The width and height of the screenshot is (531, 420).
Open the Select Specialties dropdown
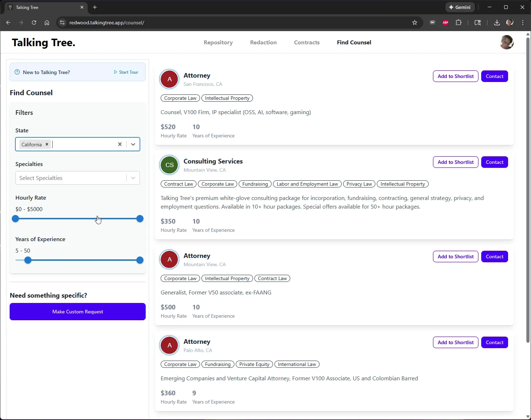[x=78, y=178]
